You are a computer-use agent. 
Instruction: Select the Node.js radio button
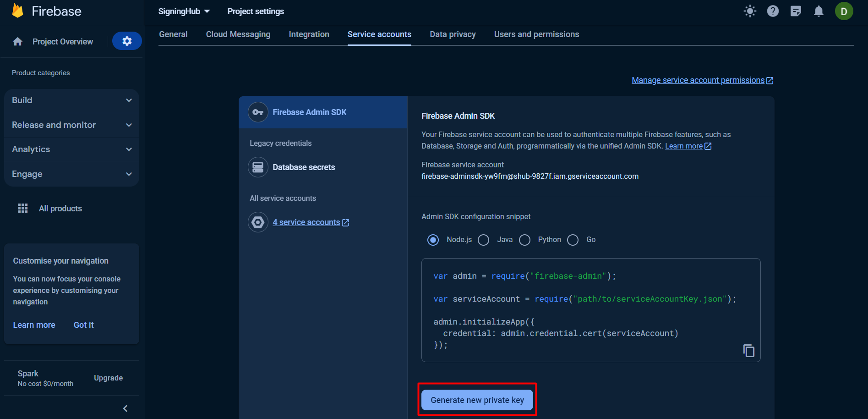click(x=433, y=240)
